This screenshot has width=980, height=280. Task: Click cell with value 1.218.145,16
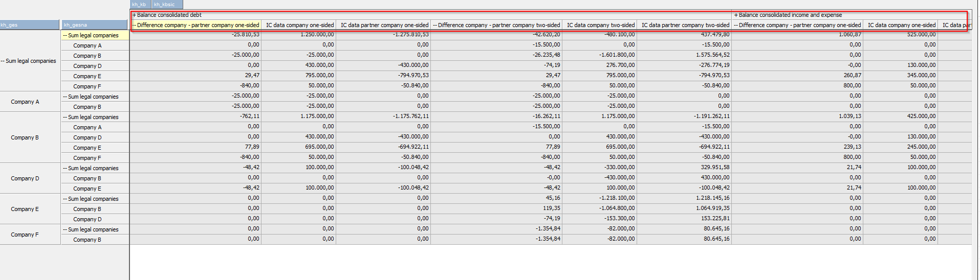click(684, 198)
